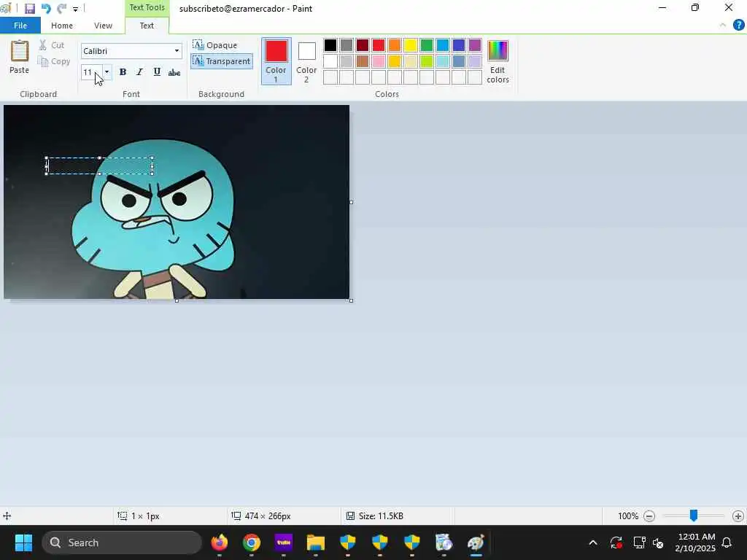Open the Tubi app from taskbar
Screen dimensions: 747x560
284,542
